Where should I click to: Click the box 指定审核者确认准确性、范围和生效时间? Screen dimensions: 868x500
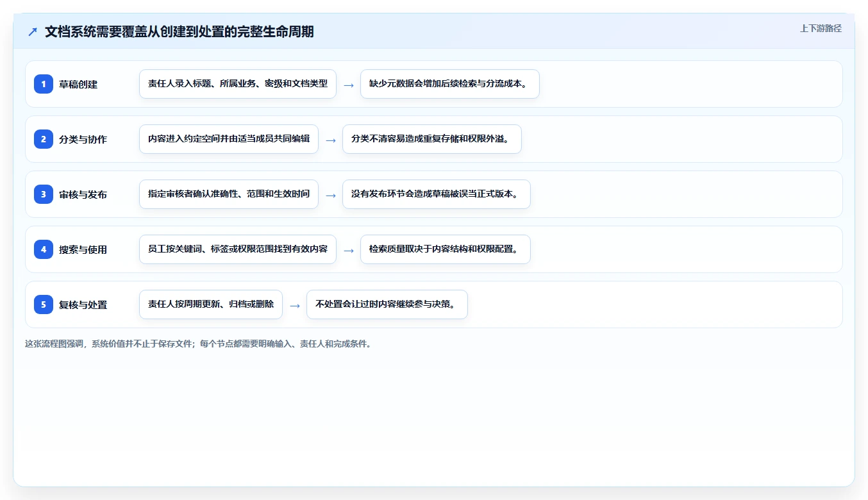click(229, 194)
